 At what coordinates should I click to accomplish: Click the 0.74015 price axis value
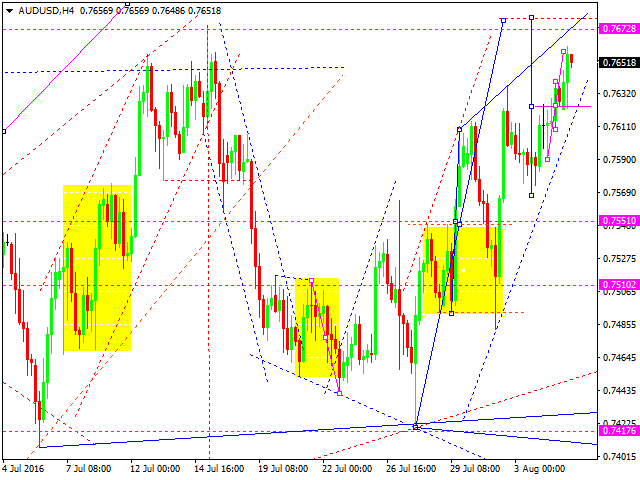click(x=619, y=457)
